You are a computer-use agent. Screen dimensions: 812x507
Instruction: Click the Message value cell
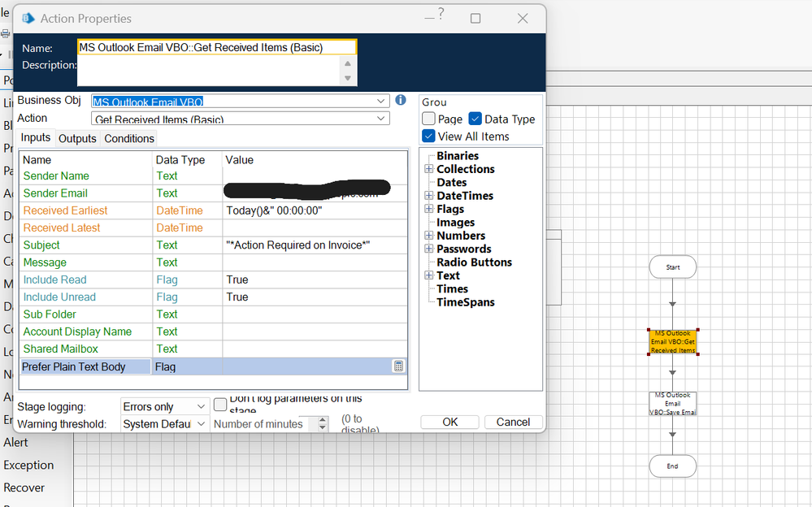[315, 262]
